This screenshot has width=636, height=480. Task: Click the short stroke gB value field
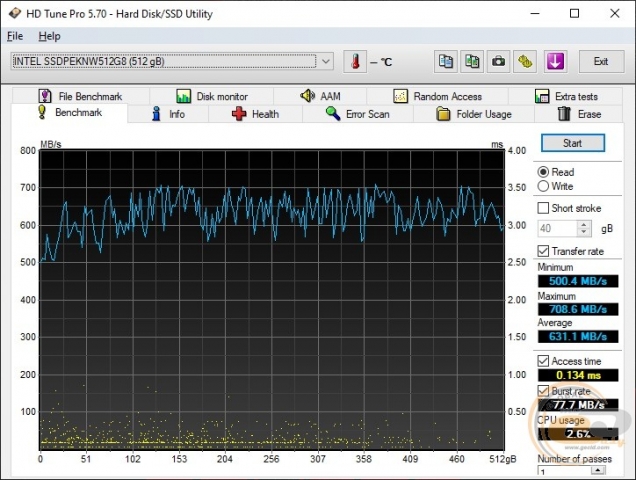point(557,229)
